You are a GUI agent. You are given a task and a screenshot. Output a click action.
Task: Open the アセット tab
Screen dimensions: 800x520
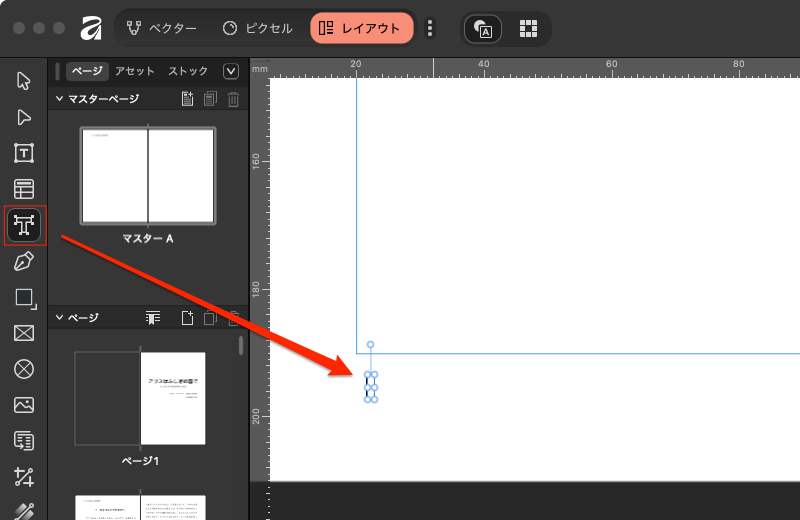tap(134, 71)
